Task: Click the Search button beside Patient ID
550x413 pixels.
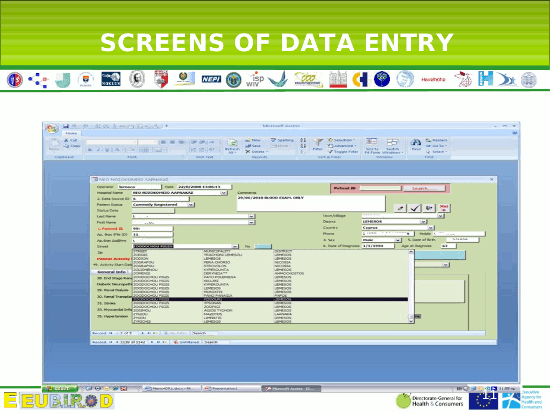Action: point(424,188)
